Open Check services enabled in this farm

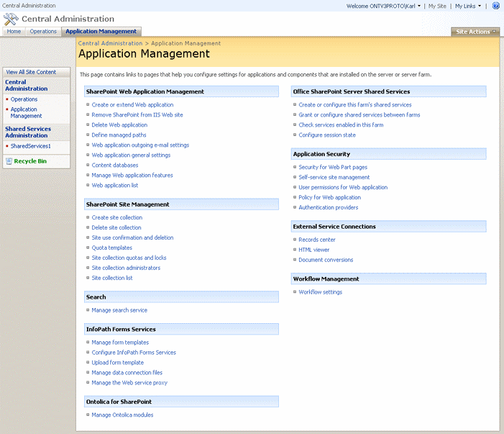tap(341, 125)
